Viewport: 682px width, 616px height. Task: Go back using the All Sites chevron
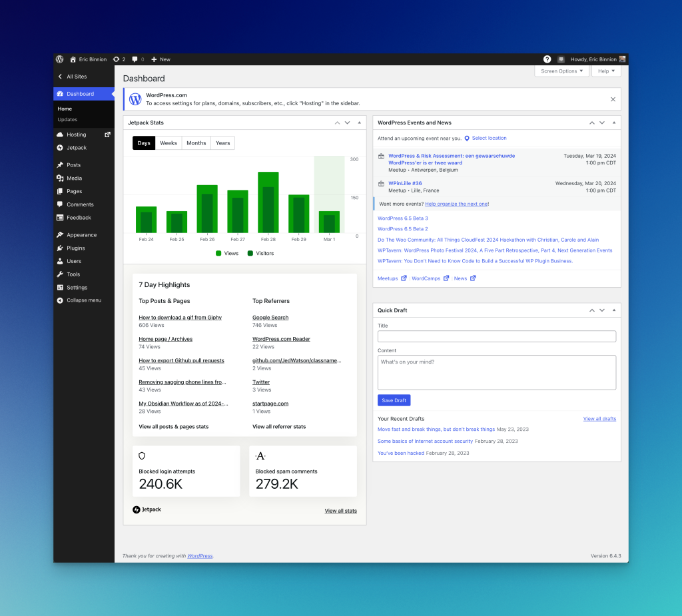(x=60, y=77)
